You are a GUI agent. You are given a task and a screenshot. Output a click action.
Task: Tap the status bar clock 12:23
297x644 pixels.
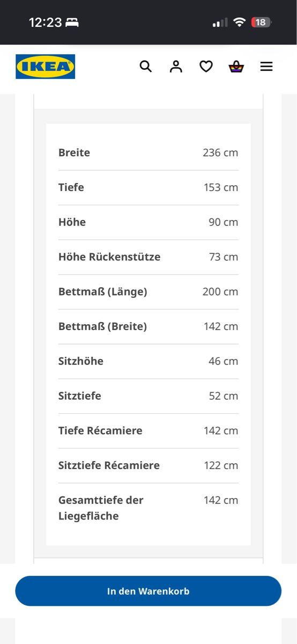(46, 23)
